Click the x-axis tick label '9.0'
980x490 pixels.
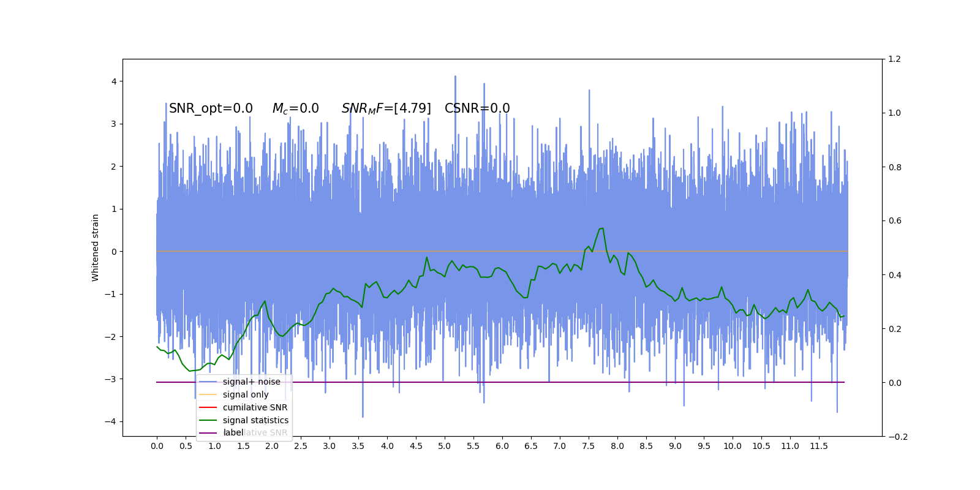(675, 446)
